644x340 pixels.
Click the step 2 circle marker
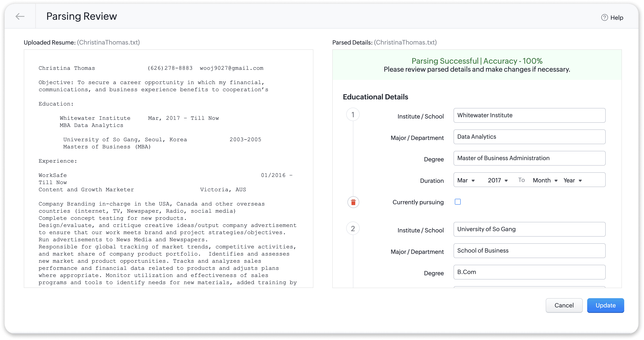(x=353, y=228)
